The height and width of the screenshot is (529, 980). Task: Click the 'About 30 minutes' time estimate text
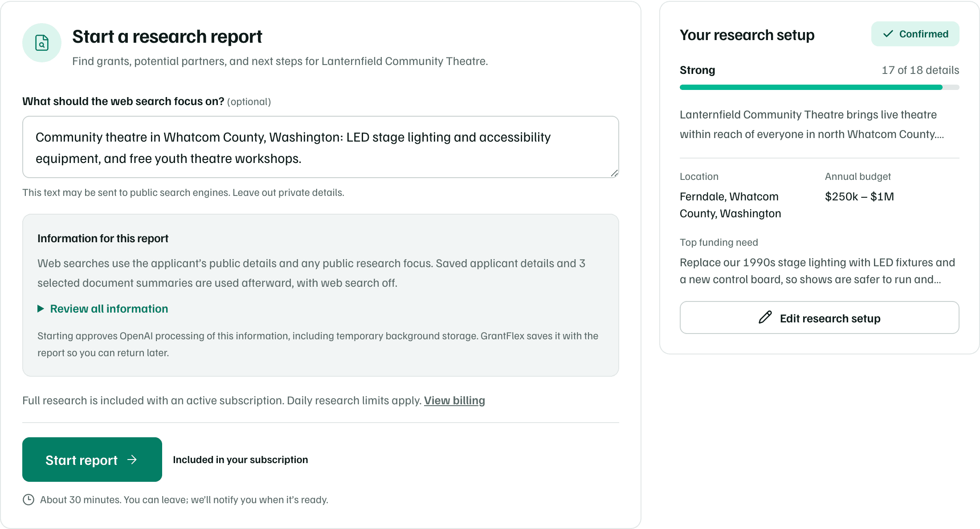pos(184,500)
